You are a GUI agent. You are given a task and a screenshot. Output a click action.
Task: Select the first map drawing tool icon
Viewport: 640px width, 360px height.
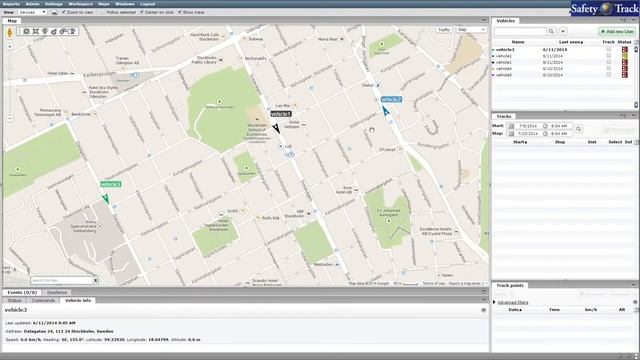(x=26, y=31)
